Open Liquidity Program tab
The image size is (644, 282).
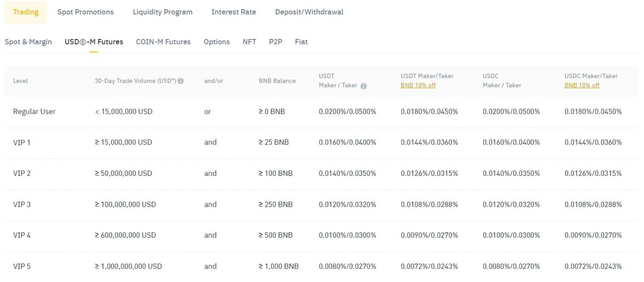coord(162,12)
